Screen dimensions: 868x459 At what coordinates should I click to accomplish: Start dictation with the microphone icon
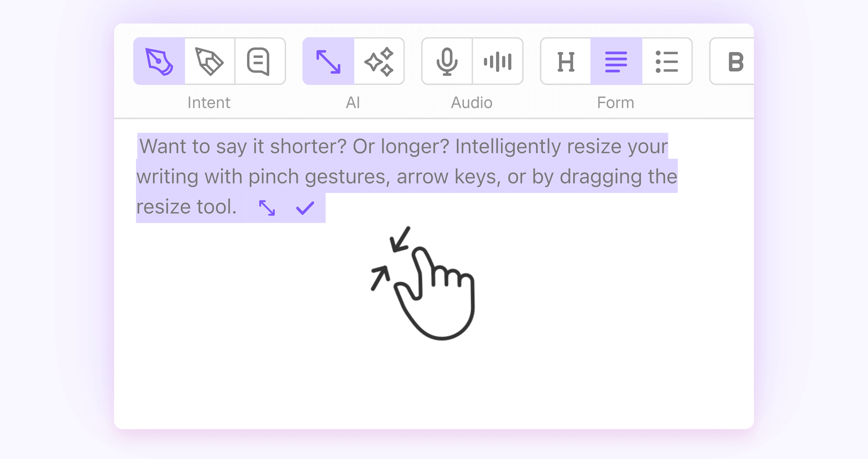point(447,61)
